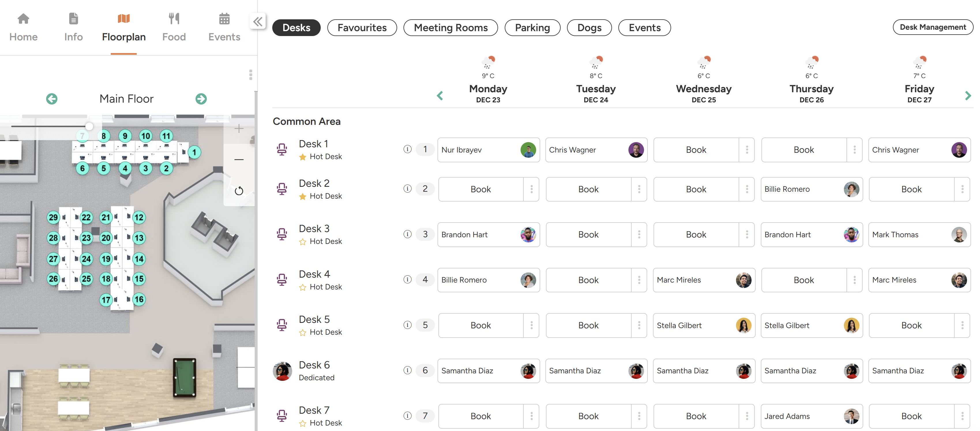Click the floorplan zoom slider handle
Viewport: 980px width, 431px height.
click(89, 126)
